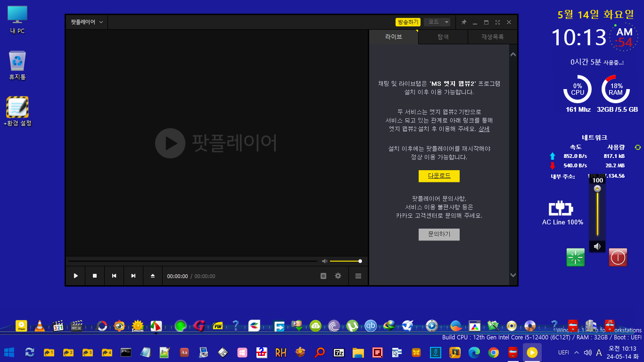644x362 pixels.
Task: Open File Explorer from the taskbar
Action: pos(358,352)
